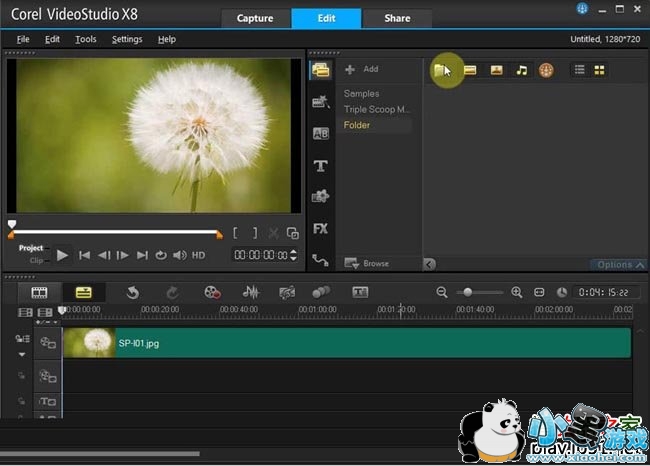This screenshot has height=466, width=650.
Task: Open the system volume speaker control
Action: coord(179,255)
